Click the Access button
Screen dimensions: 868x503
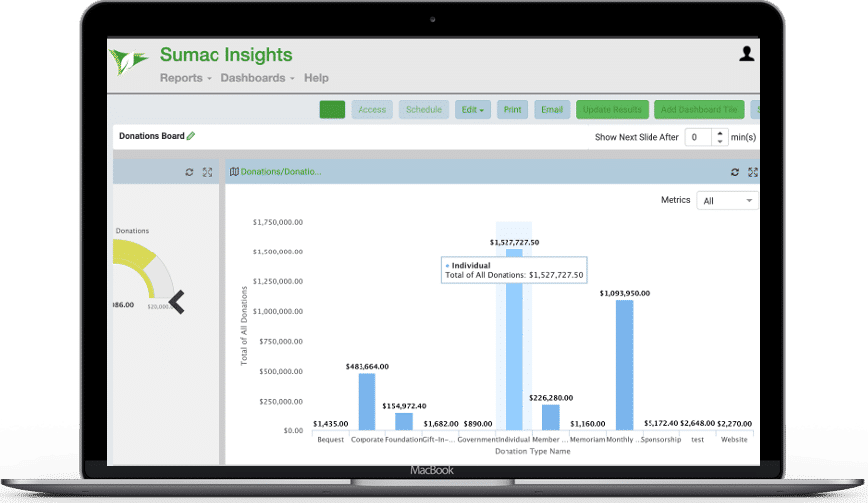pyautogui.click(x=372, y=109)
